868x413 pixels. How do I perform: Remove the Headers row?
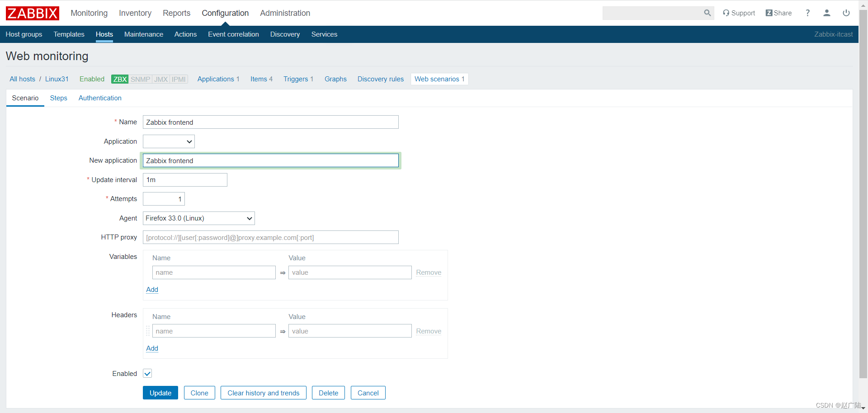[429, 331]
